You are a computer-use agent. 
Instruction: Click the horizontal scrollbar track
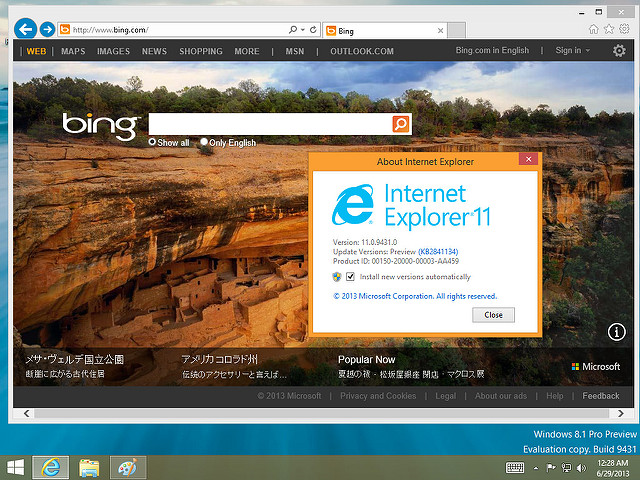click(x=322, y=413)
